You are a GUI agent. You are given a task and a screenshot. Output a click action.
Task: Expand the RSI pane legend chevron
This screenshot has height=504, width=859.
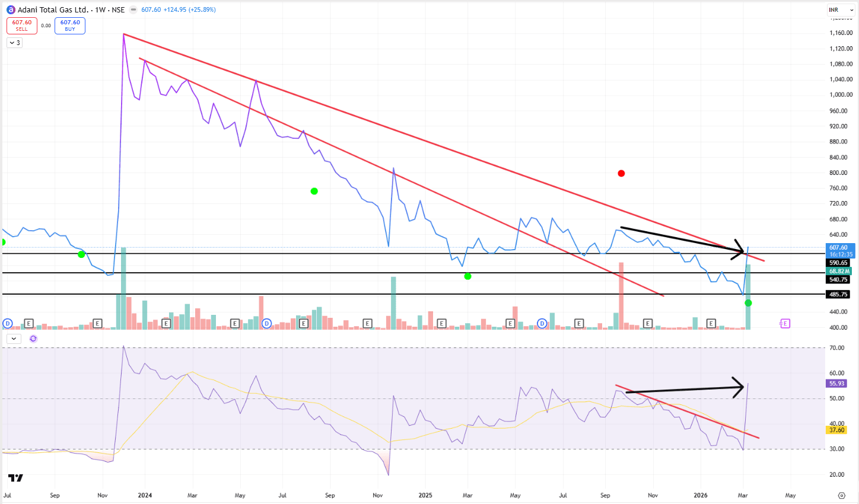coord(14,339)
